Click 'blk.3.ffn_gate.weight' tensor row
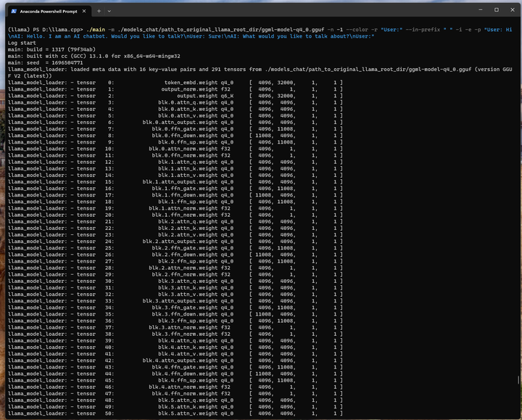The height and width of the screenshot is (420, 522). 175,308
